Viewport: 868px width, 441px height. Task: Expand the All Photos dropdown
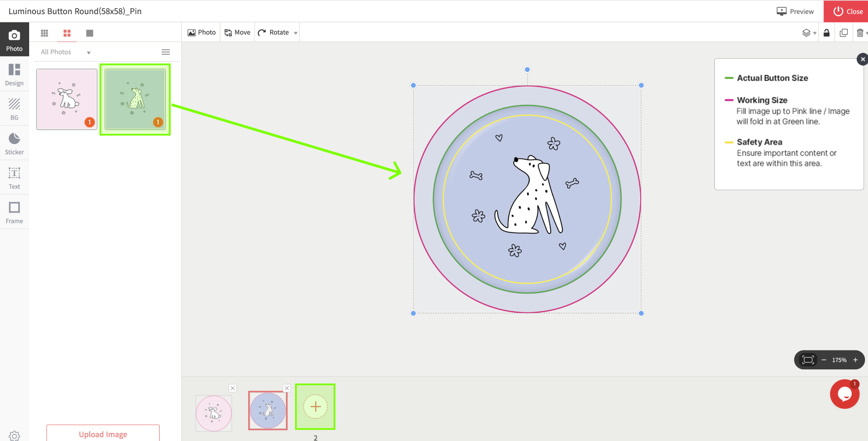pos(66,52)
